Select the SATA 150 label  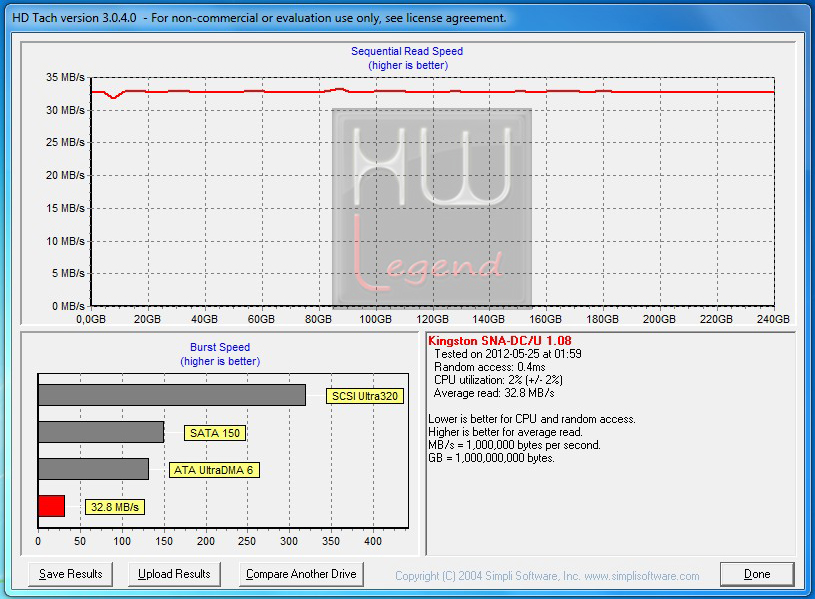[x=215, y=433]
